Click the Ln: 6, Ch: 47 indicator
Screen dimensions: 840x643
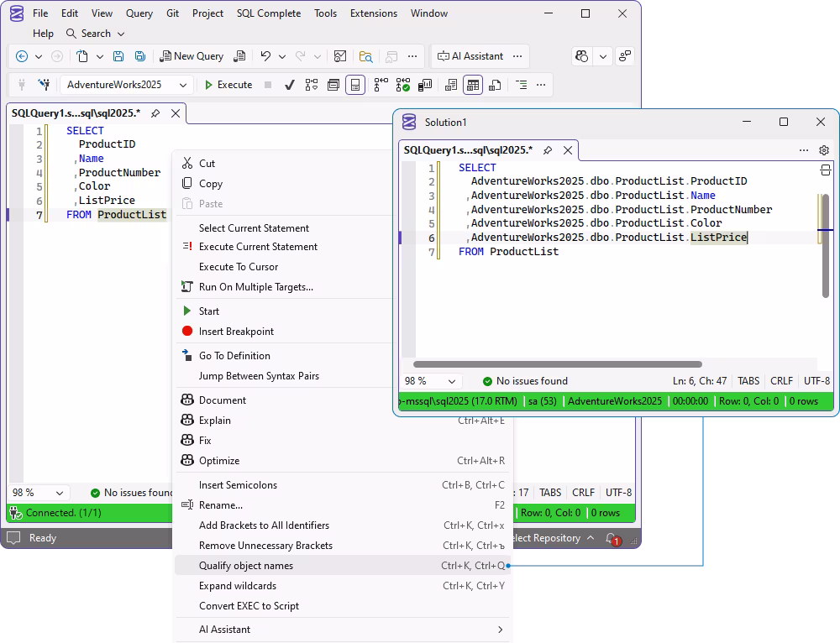point(700,381)
